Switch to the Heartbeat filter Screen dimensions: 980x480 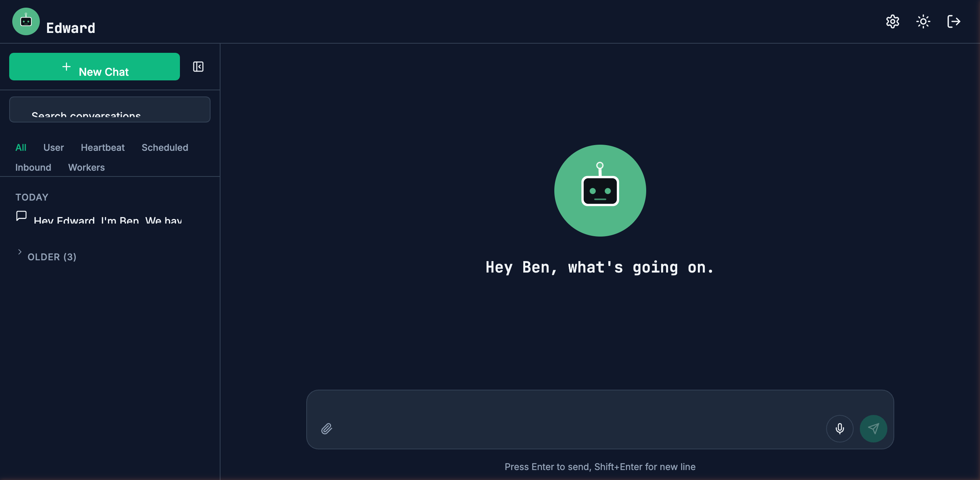point(103,147)
